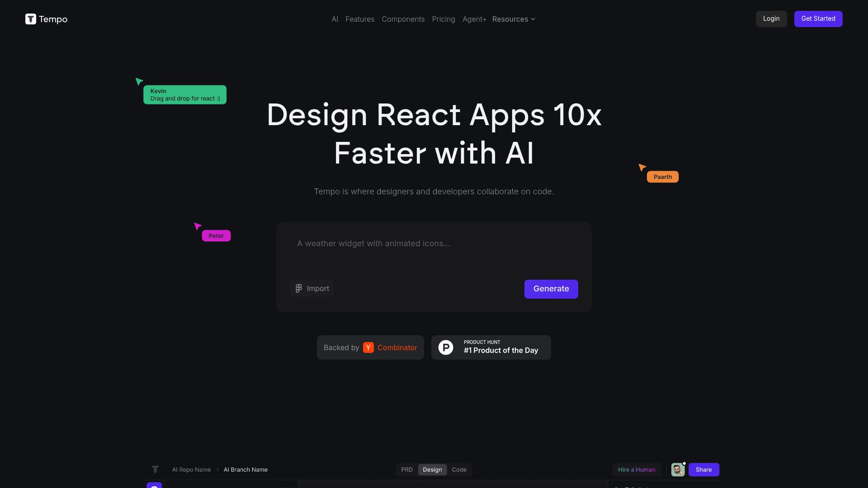Open the Hire a Human link

637,469
